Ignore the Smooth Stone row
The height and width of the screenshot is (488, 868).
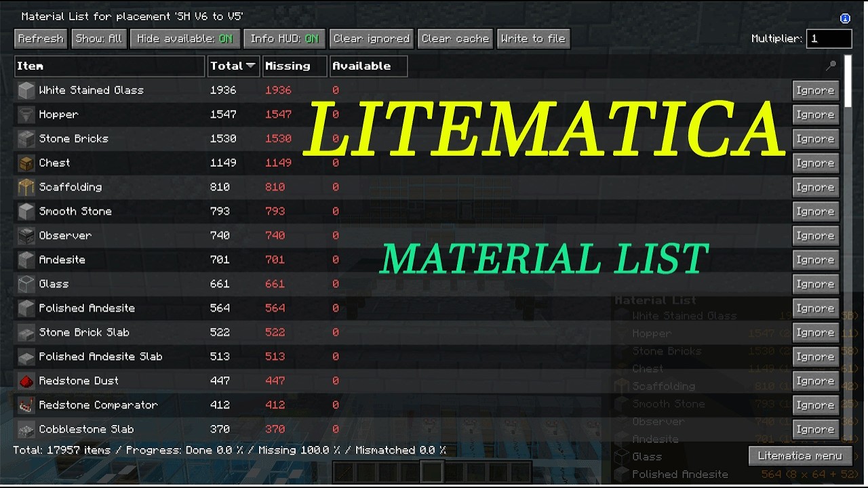pyautogui.click(x=816, y=211)
